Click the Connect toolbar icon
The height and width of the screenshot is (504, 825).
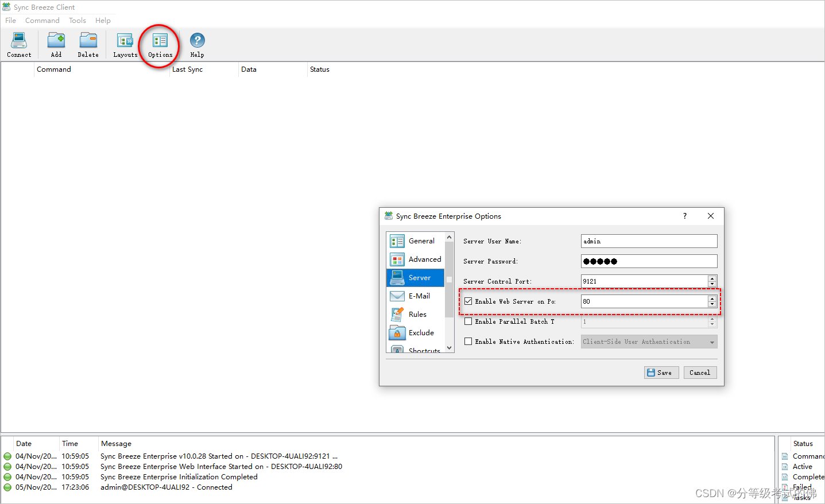19,45
